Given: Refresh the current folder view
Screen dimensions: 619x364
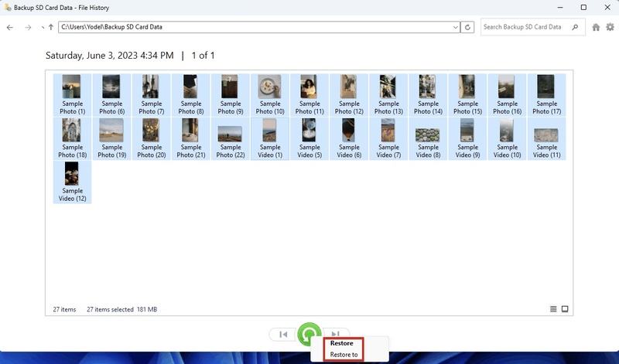Looking at the screenshot, I should [467, 27].
